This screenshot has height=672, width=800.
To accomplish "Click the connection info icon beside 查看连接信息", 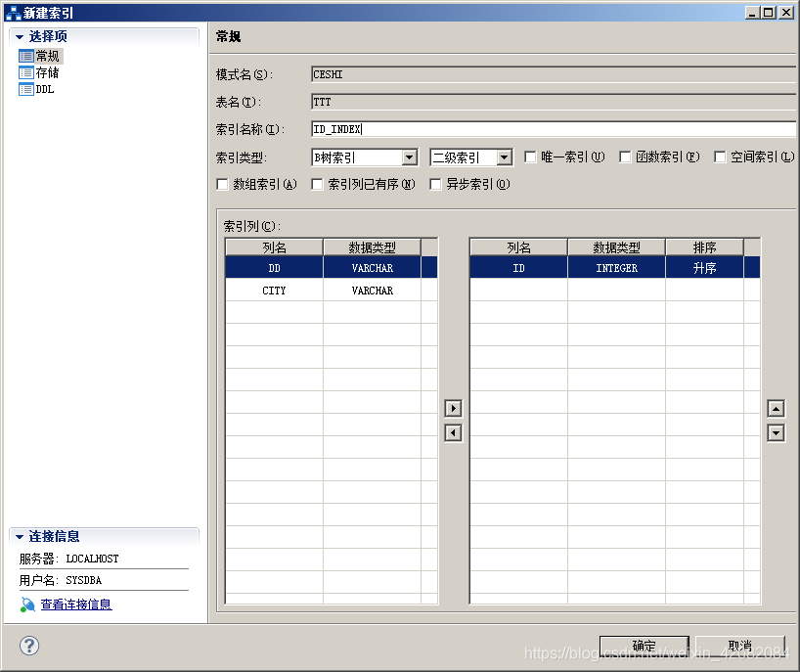I will (x=27, y=605).
